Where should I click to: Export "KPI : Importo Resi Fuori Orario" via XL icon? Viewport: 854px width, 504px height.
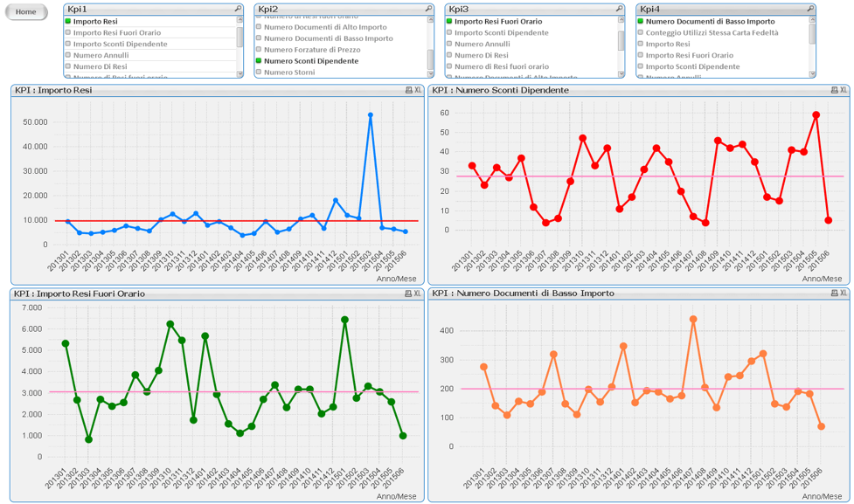pos(418,294)
